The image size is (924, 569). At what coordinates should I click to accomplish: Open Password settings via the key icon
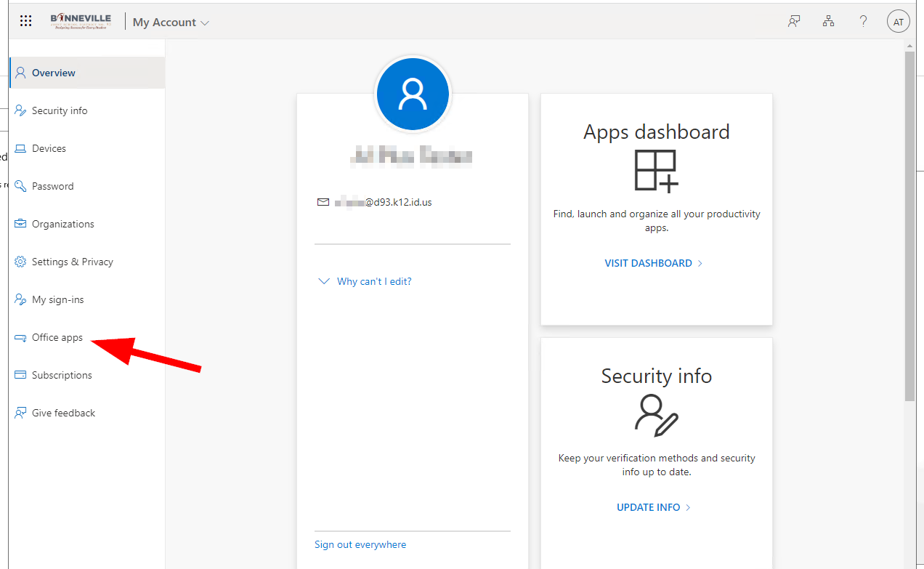tap(20, 185)
